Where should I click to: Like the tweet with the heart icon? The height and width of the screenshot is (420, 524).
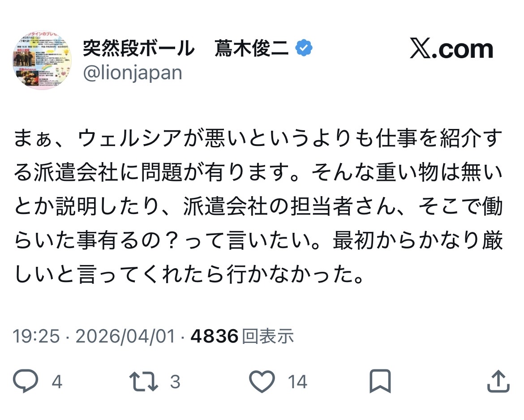[x=262, y=381]
